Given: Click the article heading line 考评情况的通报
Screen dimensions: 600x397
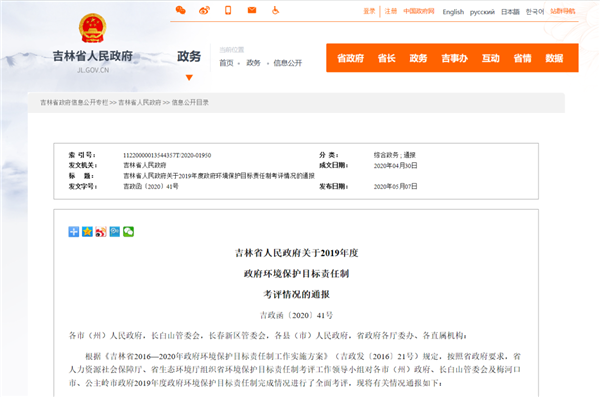Looking at the screenshot, I should (x=297, y=294).
